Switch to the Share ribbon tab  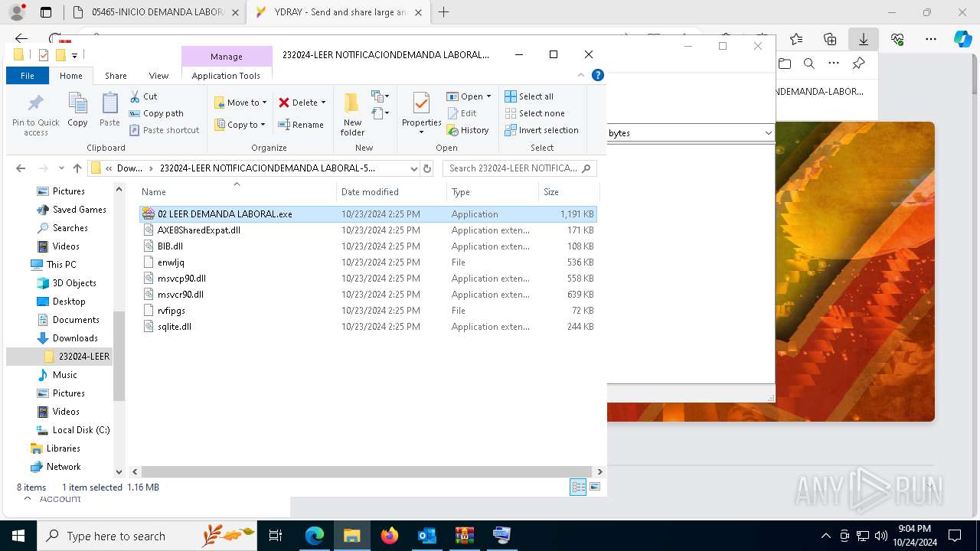(116, 76)
